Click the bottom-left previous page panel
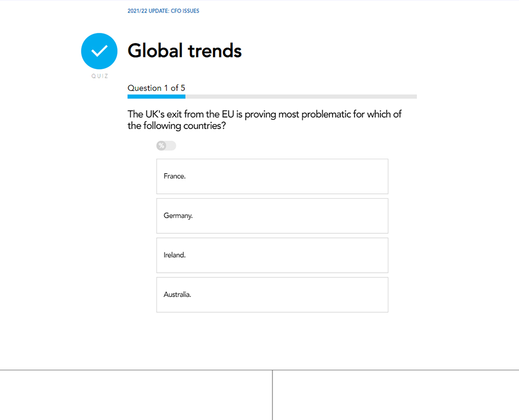This screenshot has width=519, height=420. pyautogui.click(x=136, y=395)
